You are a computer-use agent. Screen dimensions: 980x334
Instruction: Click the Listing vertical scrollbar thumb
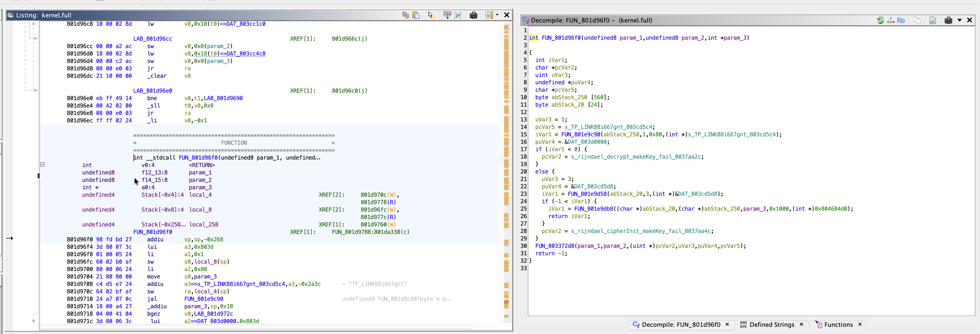(x=500, y=158)
